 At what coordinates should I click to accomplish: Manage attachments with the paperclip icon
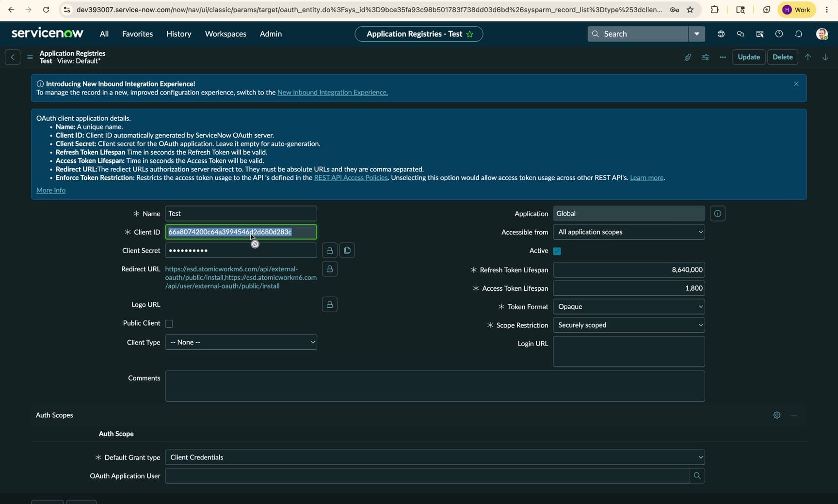pyautogui.click(x=688, y=57)
